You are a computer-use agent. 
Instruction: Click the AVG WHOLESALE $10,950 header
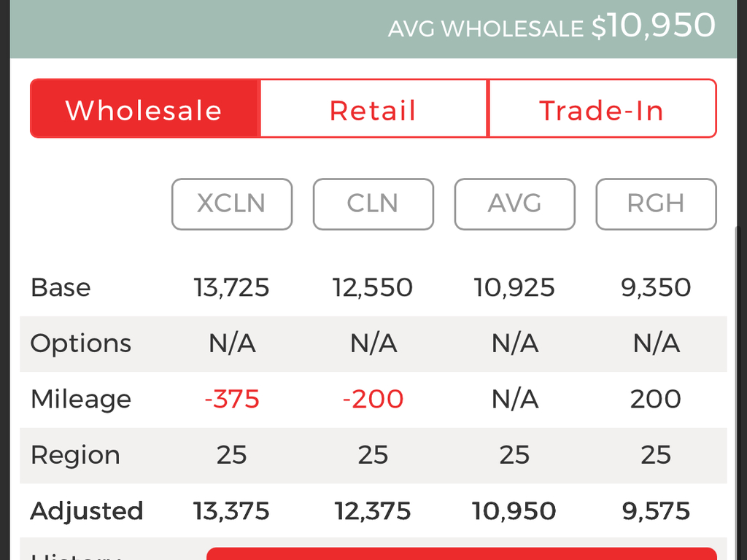(x=551, y=26)
